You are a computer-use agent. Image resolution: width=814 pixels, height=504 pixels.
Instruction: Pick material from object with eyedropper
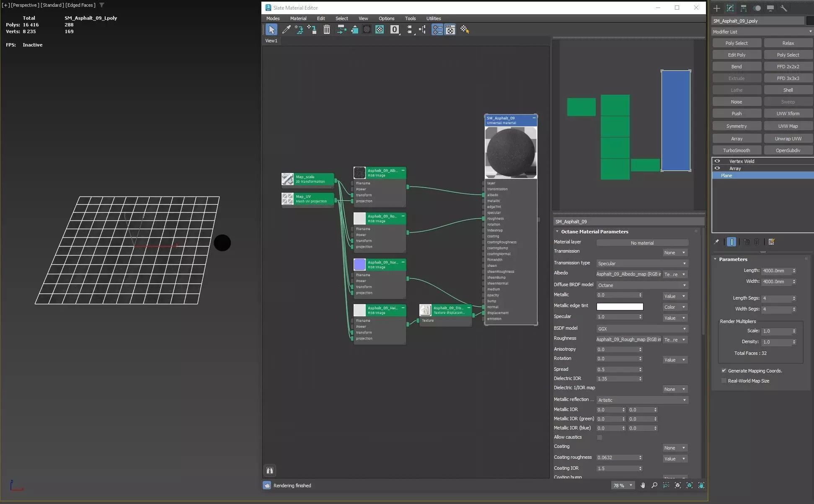pos(287,29)
